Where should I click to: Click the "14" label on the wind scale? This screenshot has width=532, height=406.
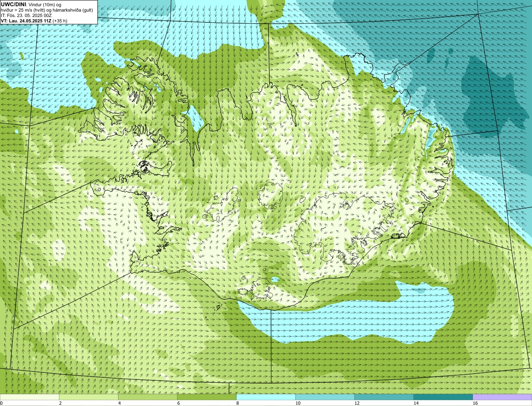[416, 403]
